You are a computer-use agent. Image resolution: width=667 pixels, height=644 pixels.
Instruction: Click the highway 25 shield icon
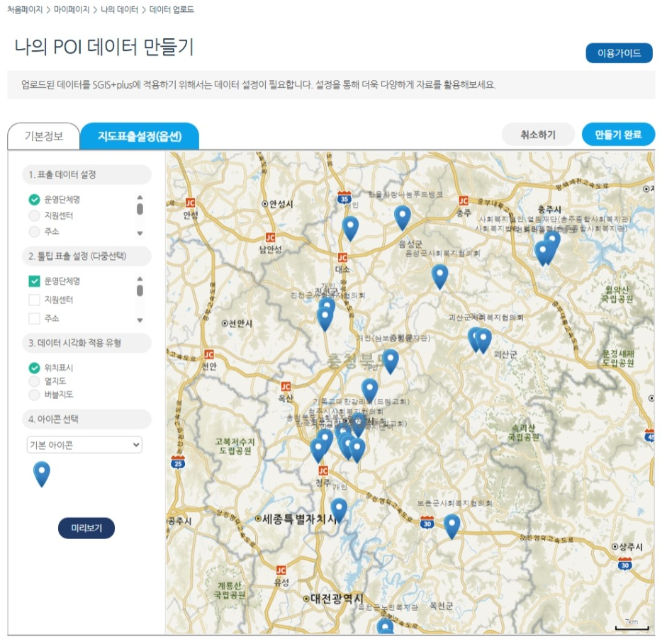(178, 463)
